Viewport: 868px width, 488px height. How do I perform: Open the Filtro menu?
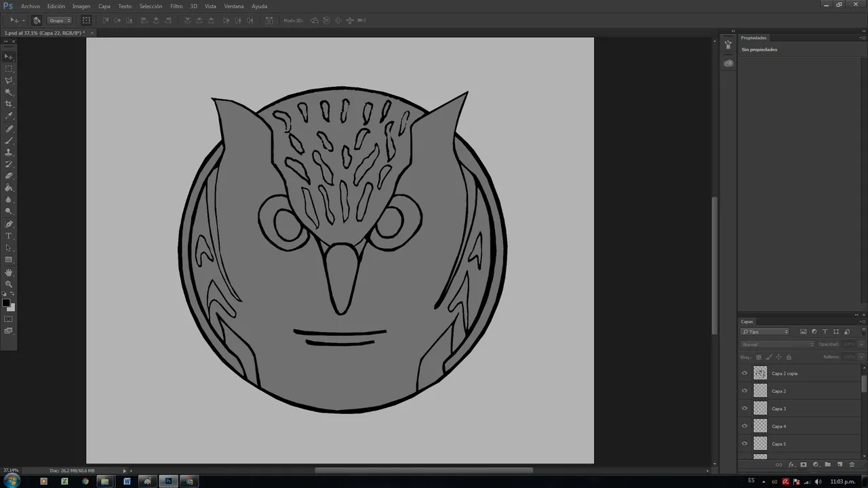(176, 6)
